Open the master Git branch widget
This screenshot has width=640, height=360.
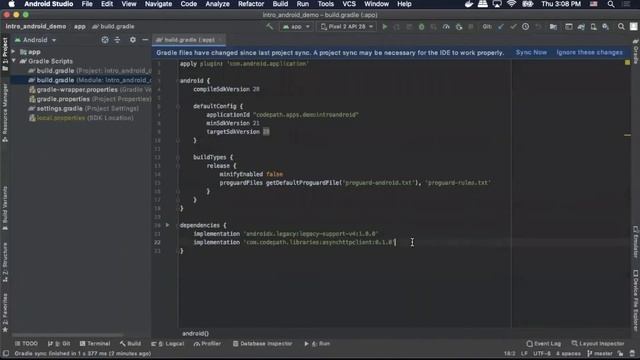(600, 353)
